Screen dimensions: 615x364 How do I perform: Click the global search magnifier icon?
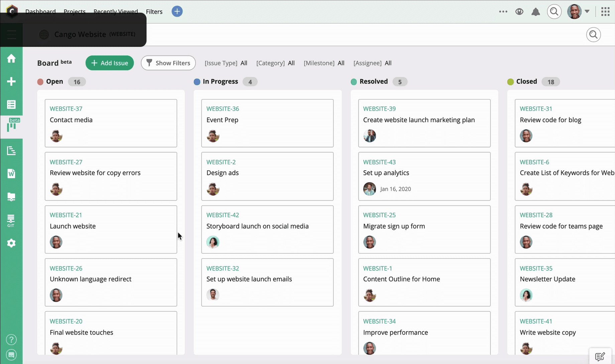[554, 11]
